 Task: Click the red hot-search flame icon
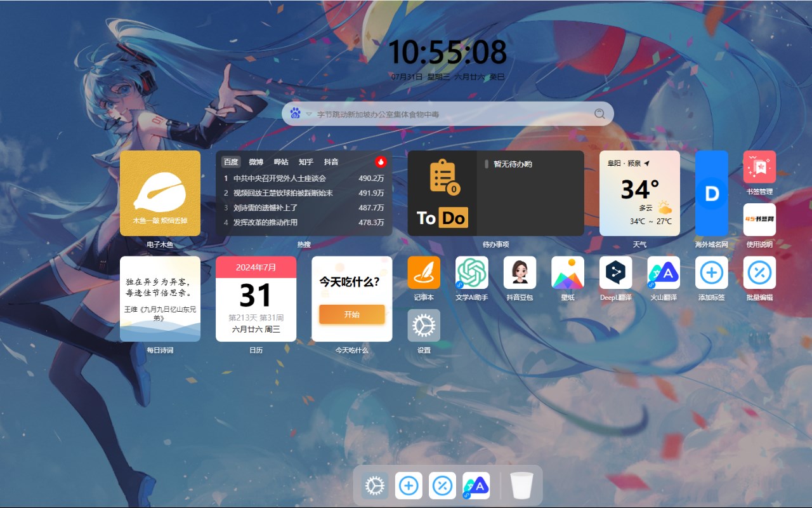pos(381,162)
